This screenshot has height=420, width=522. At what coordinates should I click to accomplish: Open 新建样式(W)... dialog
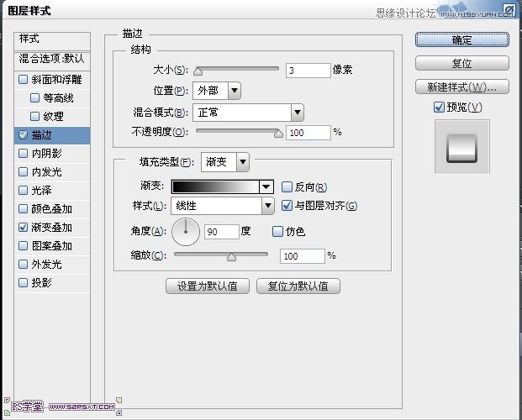tap(461, 87)
